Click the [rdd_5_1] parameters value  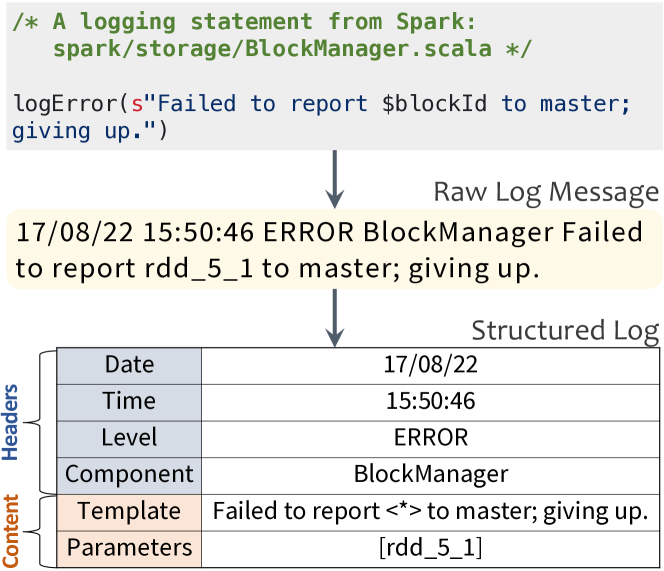430,547
